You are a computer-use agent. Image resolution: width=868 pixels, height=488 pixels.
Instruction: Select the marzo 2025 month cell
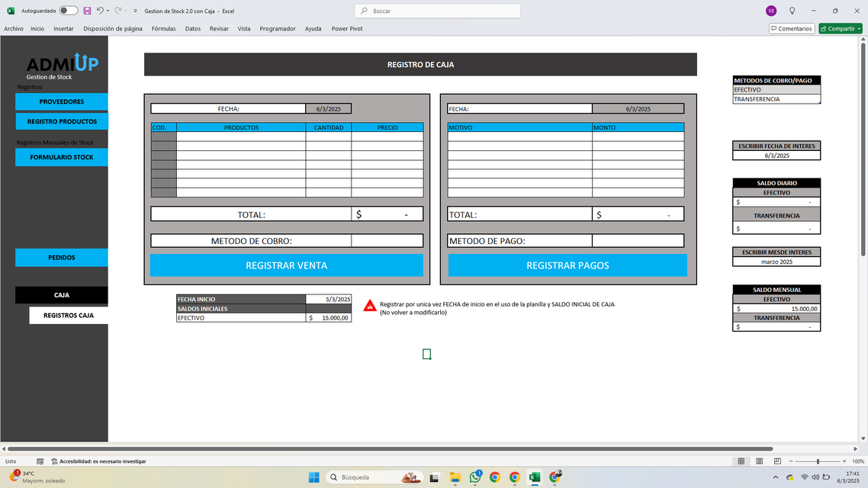coord(776,262)
